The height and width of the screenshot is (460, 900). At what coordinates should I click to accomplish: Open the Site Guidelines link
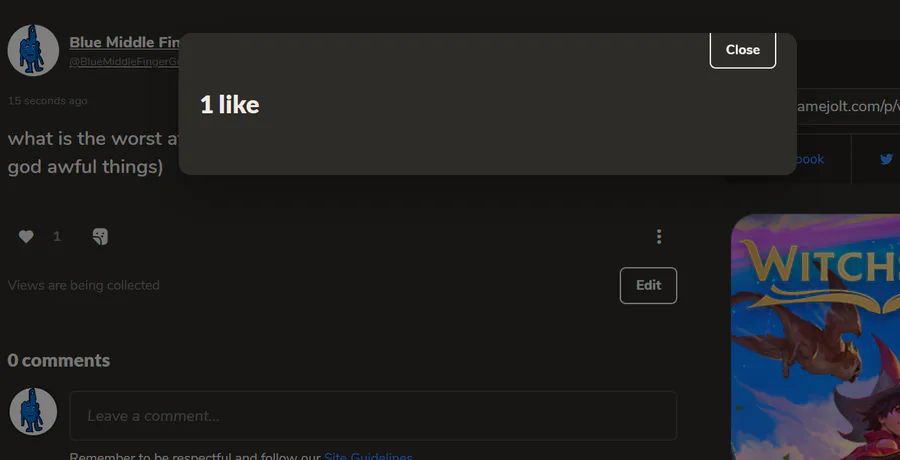[x=368, y=456]
